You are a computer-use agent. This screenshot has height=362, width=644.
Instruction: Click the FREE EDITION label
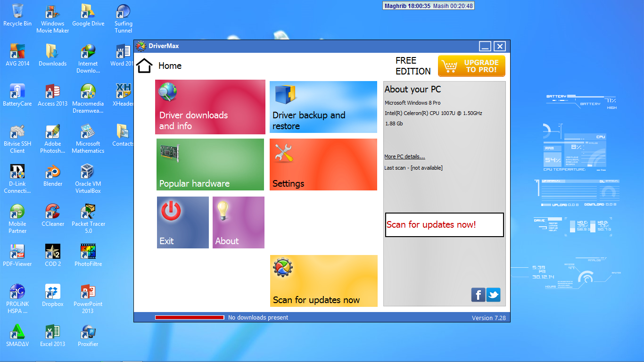[x=413, y=66]
